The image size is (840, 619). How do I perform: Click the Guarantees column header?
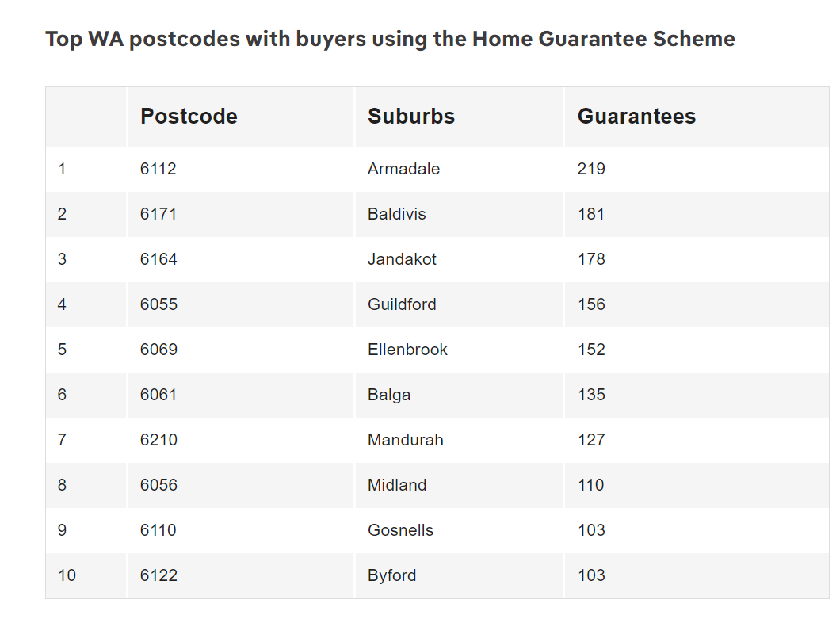[x=636, y=117]
